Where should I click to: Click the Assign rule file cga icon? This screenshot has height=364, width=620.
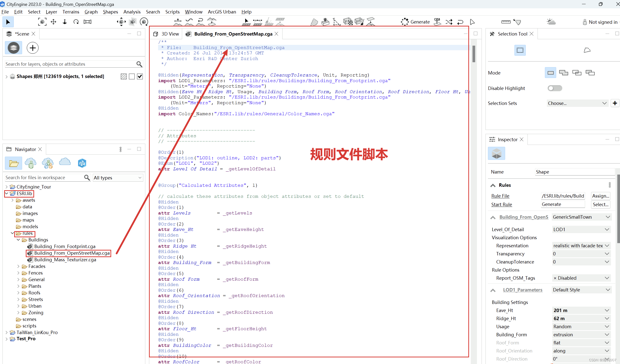[437, 22]
